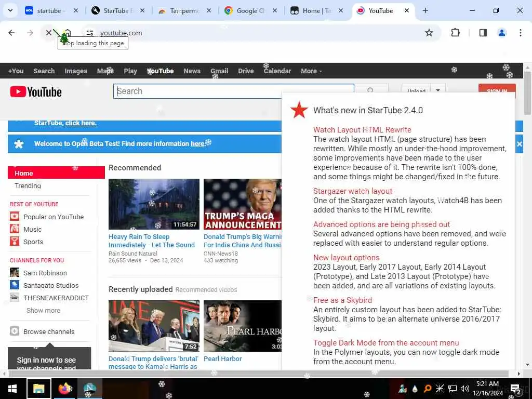This screenshot has height=399, width=532.
Task: Stop loading this page
Action: (x=48, y=33)
